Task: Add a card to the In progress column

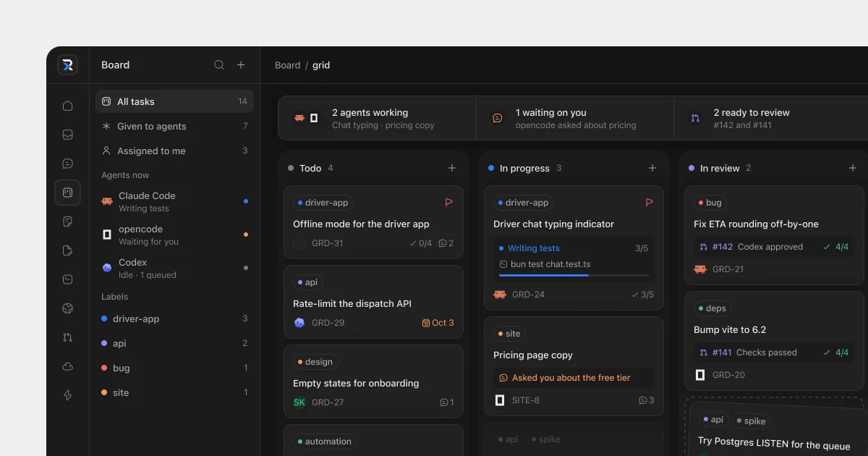Action: pyautogui.click(x=652, y=168)
